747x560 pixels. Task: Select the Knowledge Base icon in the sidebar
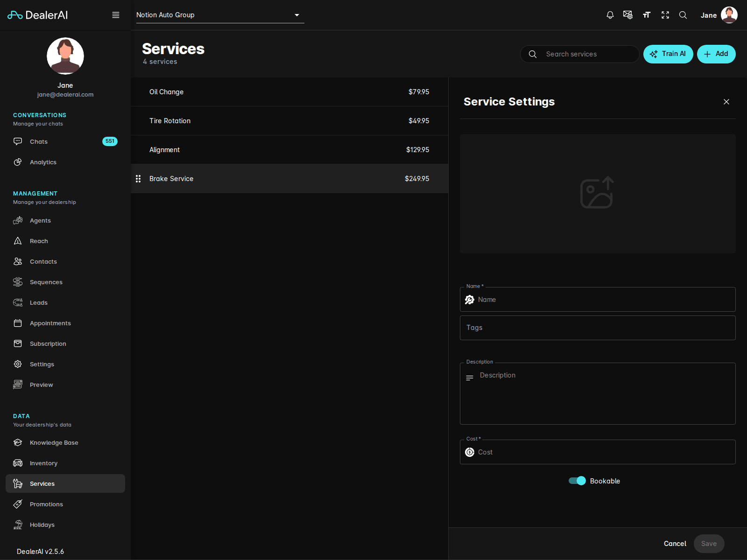click(x=18, y=442)
